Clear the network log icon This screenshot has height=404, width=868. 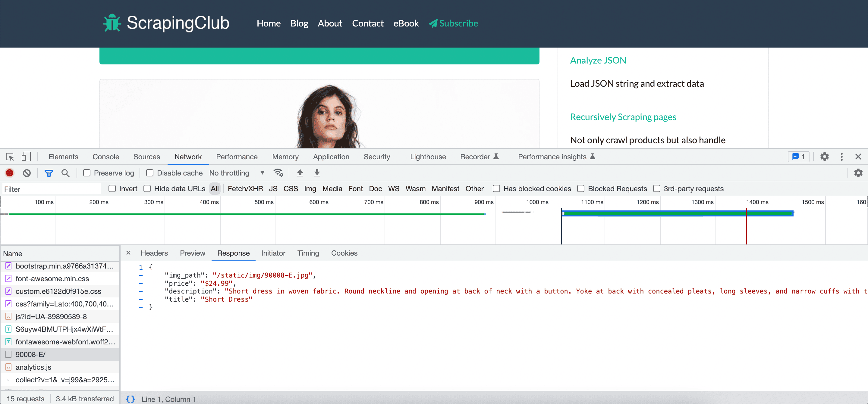click(27, 173)
